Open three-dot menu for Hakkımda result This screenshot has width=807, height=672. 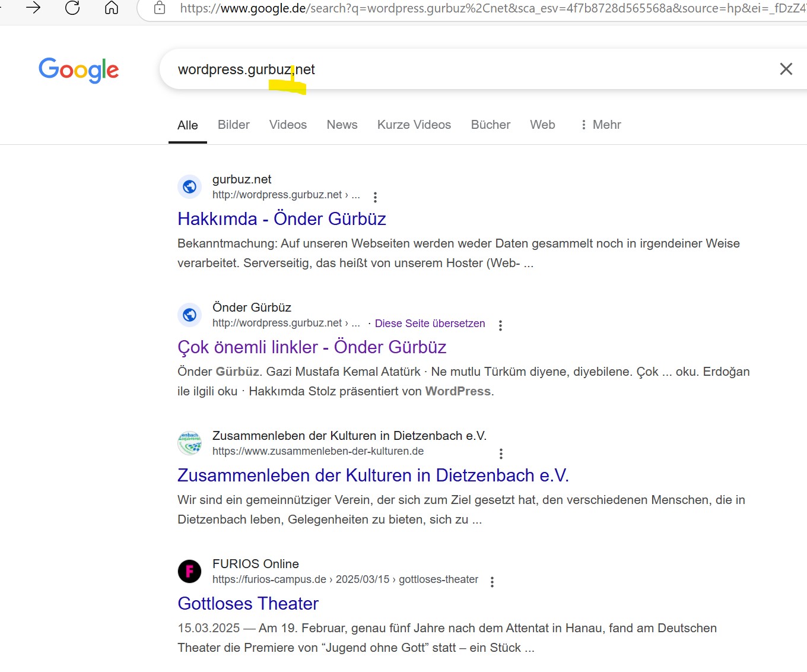click(375, 197)
